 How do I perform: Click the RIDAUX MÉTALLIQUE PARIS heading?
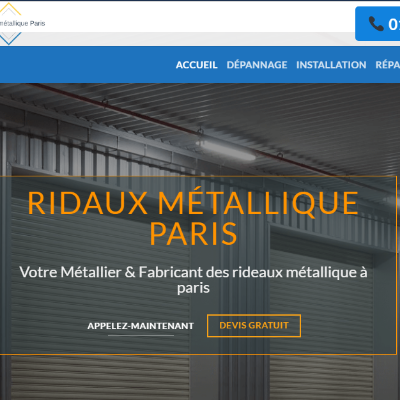[193, 218]
